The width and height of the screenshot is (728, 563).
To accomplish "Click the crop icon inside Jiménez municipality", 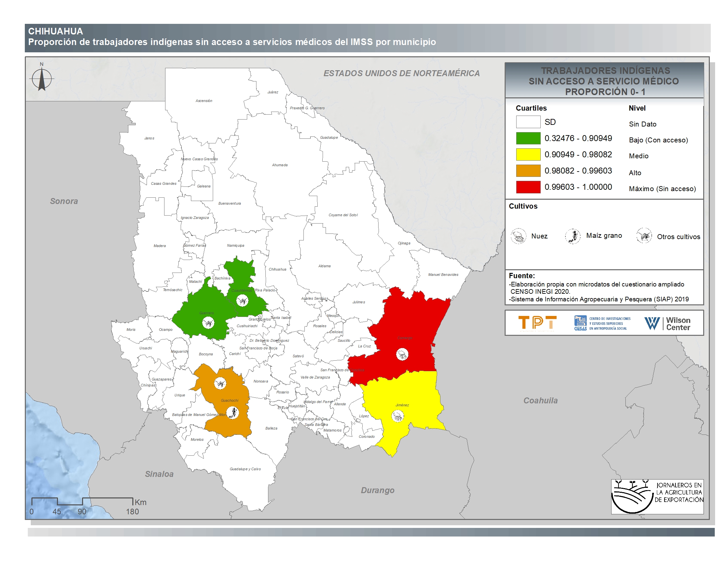I will [x=397, y=416].
